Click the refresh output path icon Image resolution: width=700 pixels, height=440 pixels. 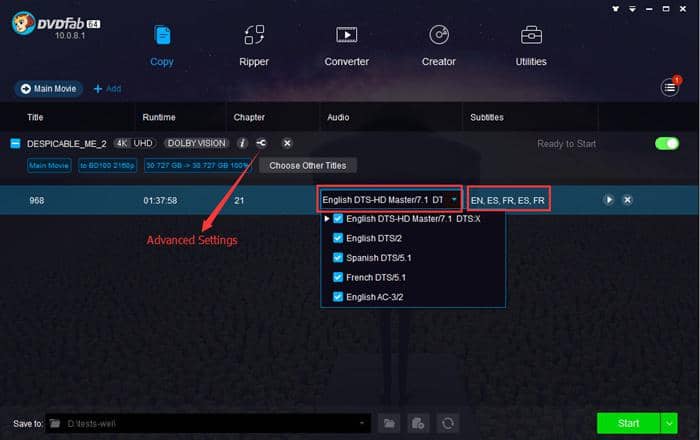coord(448,423)
